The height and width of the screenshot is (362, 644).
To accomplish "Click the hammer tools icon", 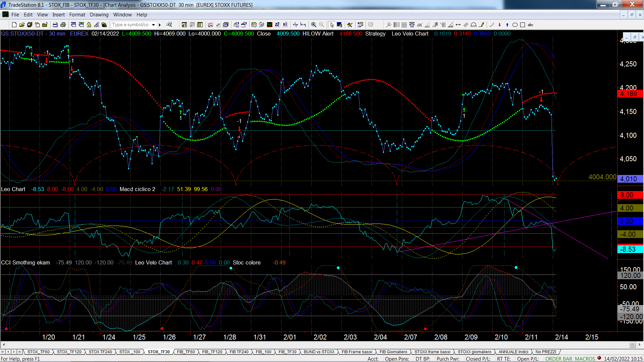I will 350,25.
